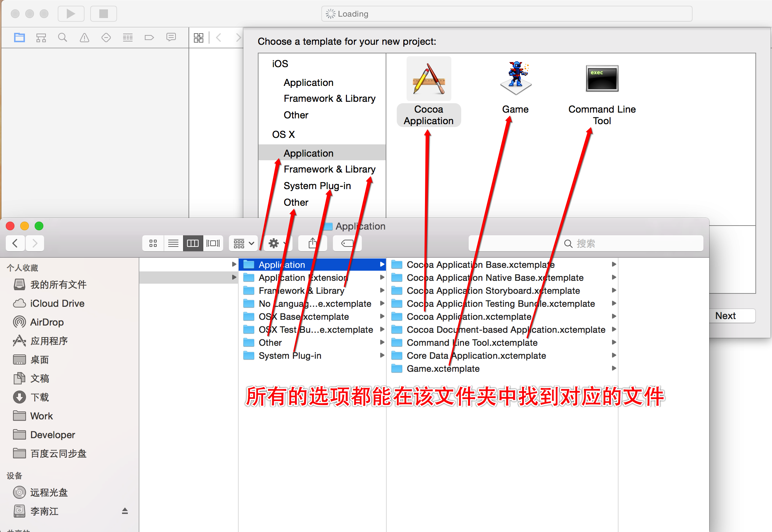Select OS X Other category
772x532 pixels.
(x=296, y=202)
